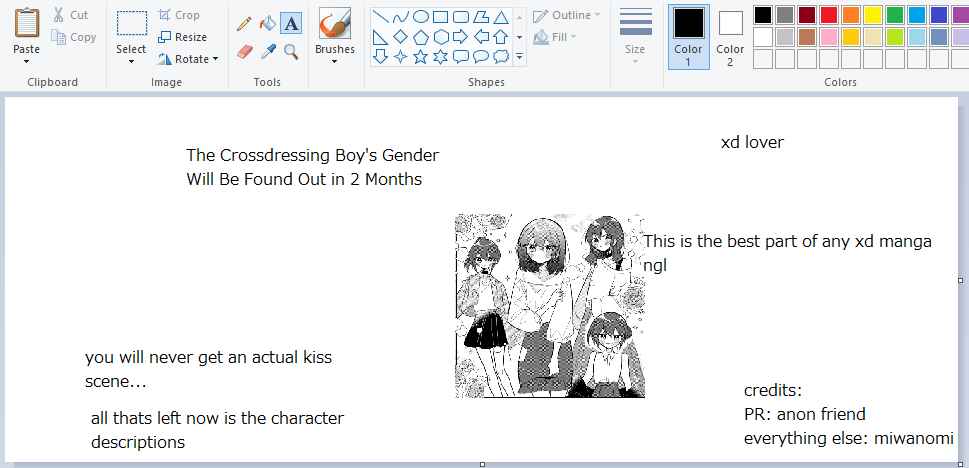Viewport: 969px width, 468px height.
Task: Choose the Cloud callout shape
Action: 501,57
